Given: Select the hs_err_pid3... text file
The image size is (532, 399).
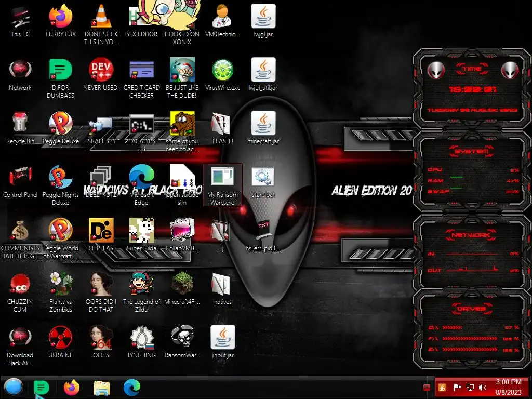Looking at the screenshot, I should 263,235.
